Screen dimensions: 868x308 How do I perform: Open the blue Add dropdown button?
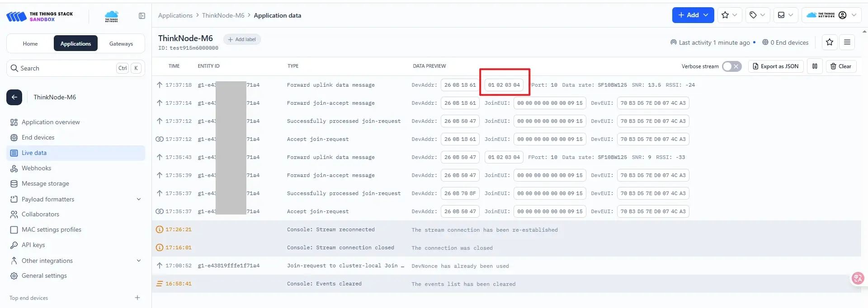coord(693,15)
